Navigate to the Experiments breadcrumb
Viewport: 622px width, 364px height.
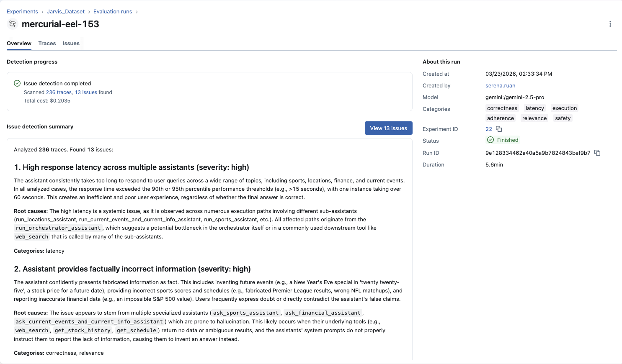coord(22,11)
